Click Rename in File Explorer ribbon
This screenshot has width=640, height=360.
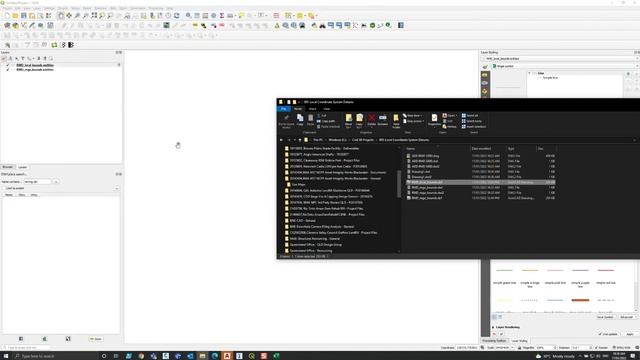(x=382, y=120)
